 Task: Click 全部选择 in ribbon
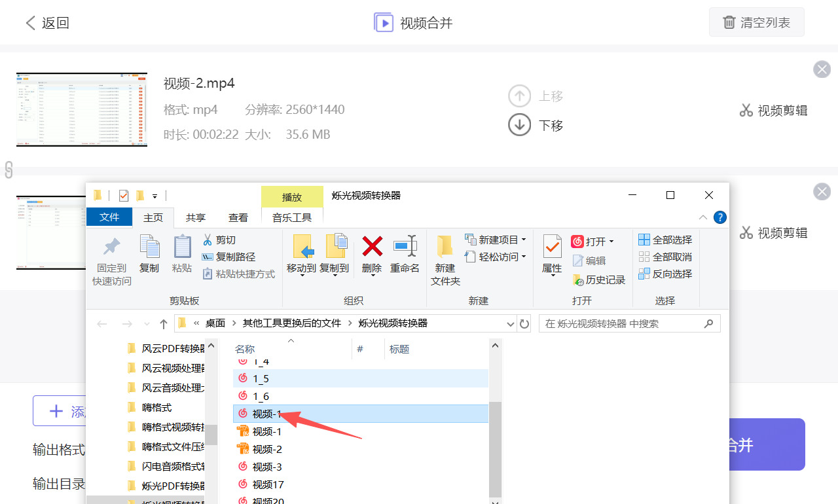click(x=665, y=240)
